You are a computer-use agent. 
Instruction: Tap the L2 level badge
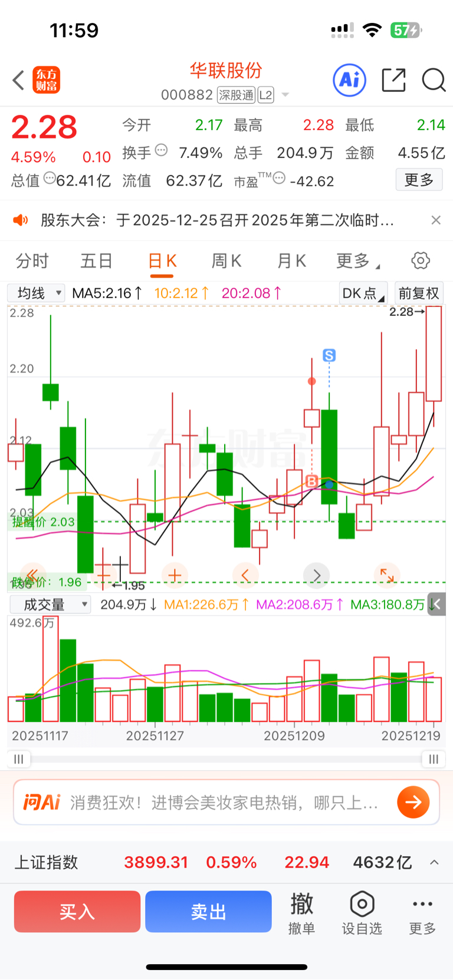(x=265, y=95)
